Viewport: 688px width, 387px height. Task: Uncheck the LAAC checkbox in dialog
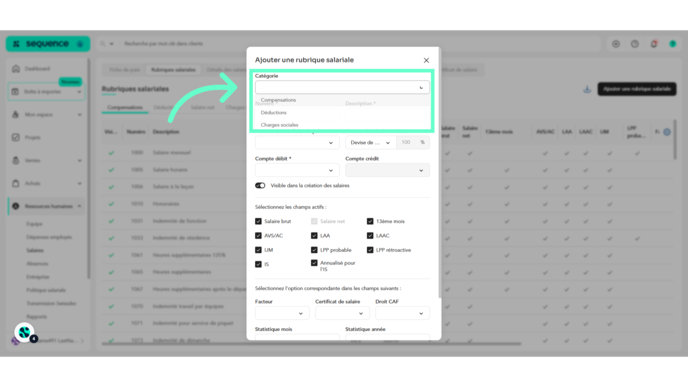point(370,236)
